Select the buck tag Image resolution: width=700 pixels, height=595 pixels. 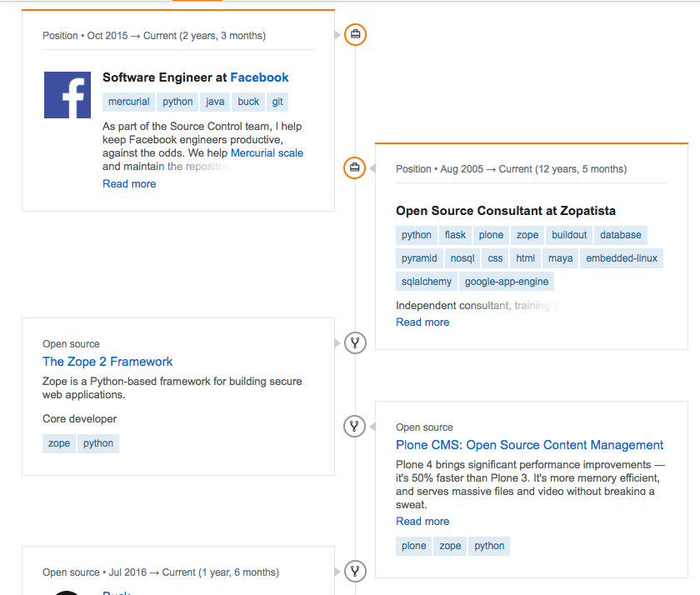click(x=248, y=102)
